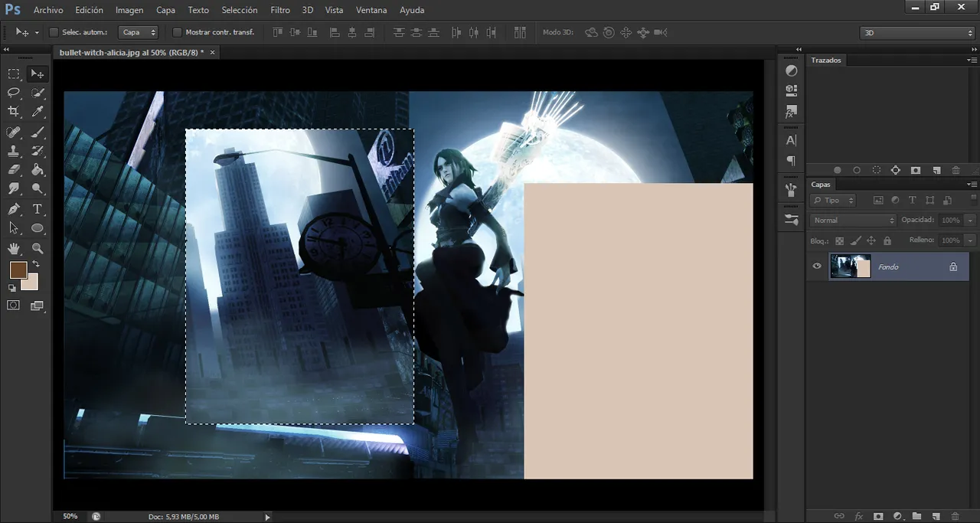Viewport: 980px width, 523px height.
Task: Open the Filtro menu
Action: (279, 10)
